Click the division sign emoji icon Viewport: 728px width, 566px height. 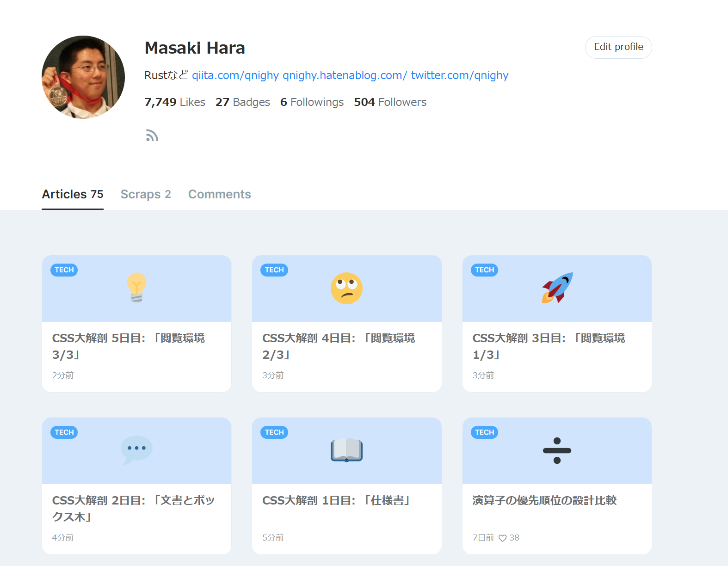click(x=557, y=450)
